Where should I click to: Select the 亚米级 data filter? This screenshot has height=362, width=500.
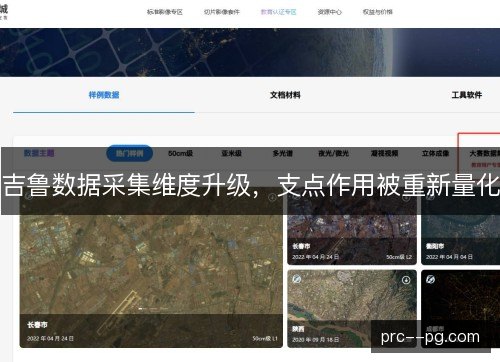(231, 153)
